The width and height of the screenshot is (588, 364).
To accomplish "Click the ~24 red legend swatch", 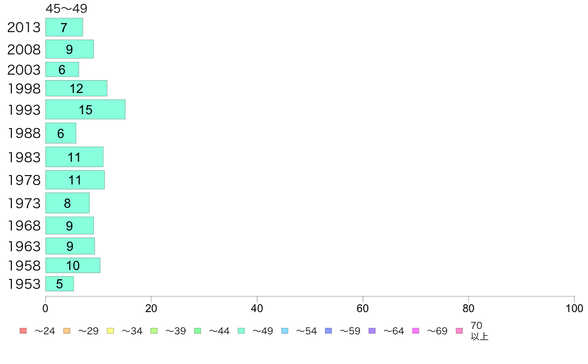I will point(23,331).
